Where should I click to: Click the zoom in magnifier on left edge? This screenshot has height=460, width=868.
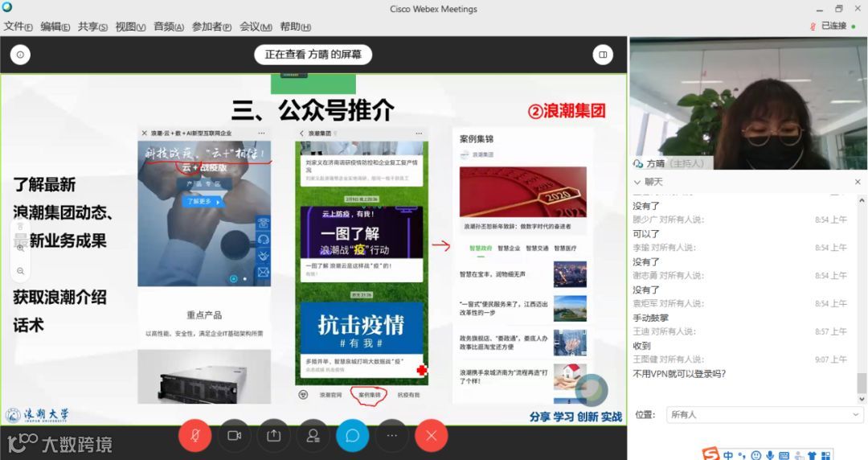[20, 248]
